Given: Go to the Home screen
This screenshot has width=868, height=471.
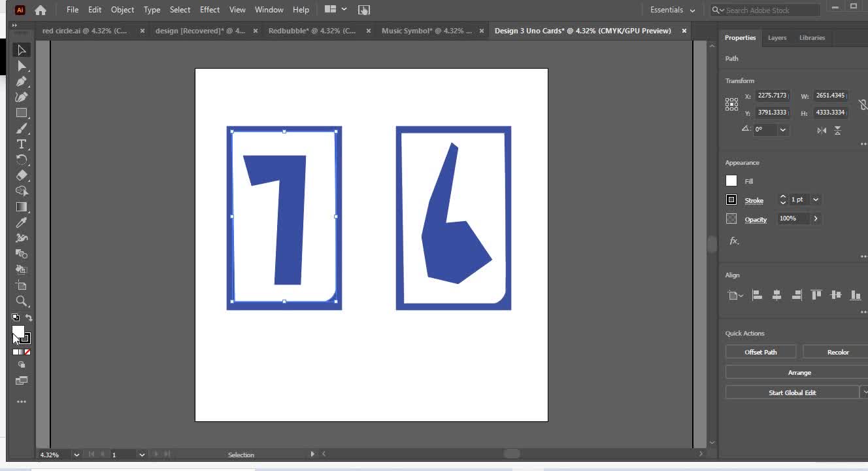Looking at the screenshot, I should coord(41,10).
